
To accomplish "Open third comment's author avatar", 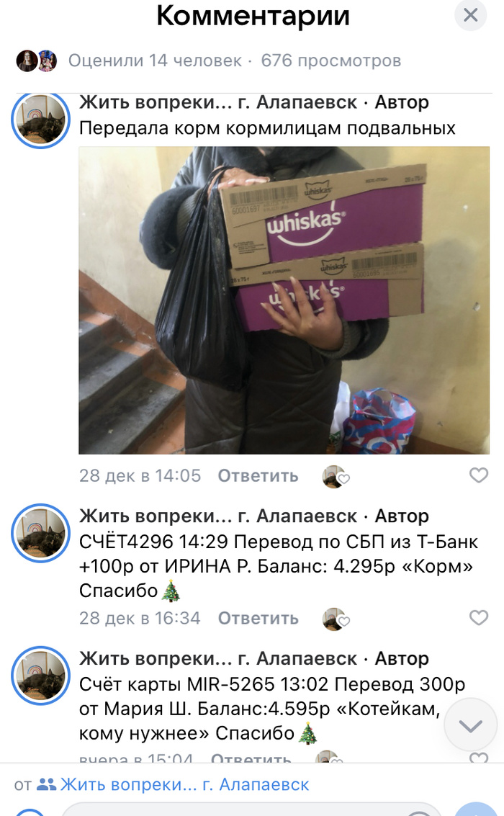I will pos(40,676).
